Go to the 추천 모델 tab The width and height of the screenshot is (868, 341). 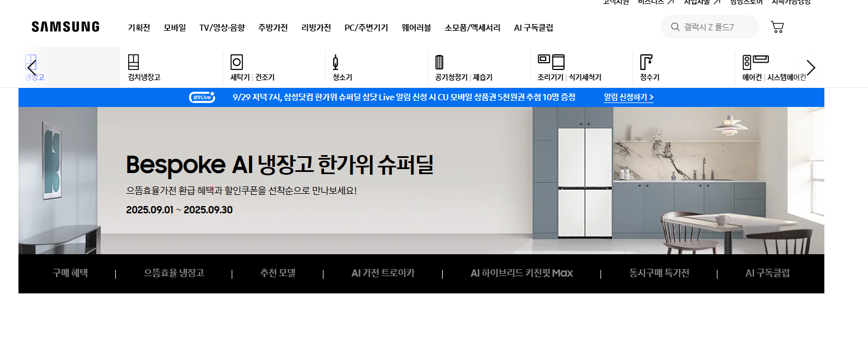(278, 273)
